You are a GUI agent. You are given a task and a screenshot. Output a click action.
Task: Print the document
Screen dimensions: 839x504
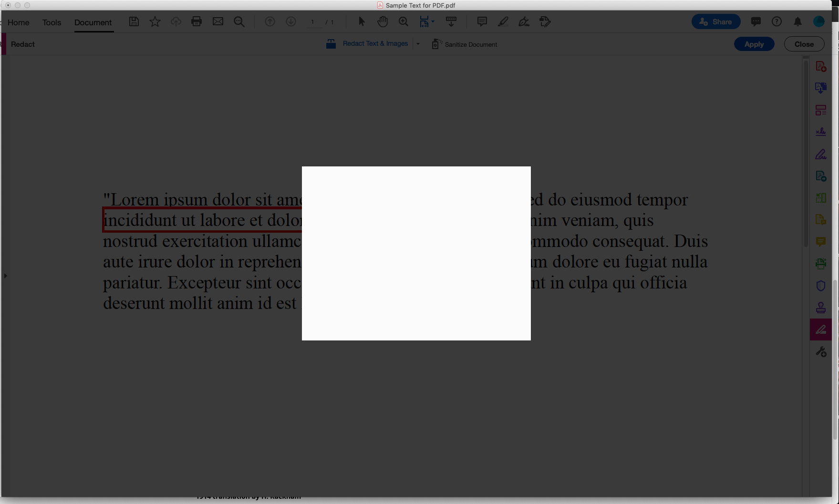[197, 21]
